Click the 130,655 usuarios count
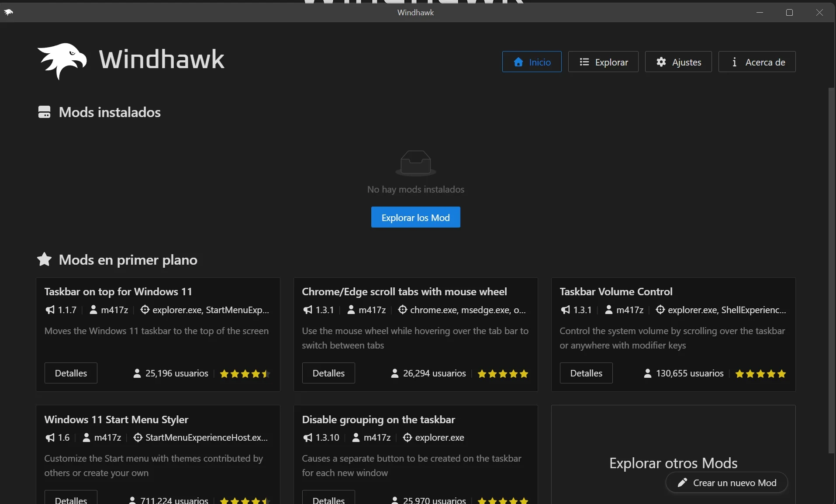Viewport: 836px width, 504px height. tap(690, 373)
